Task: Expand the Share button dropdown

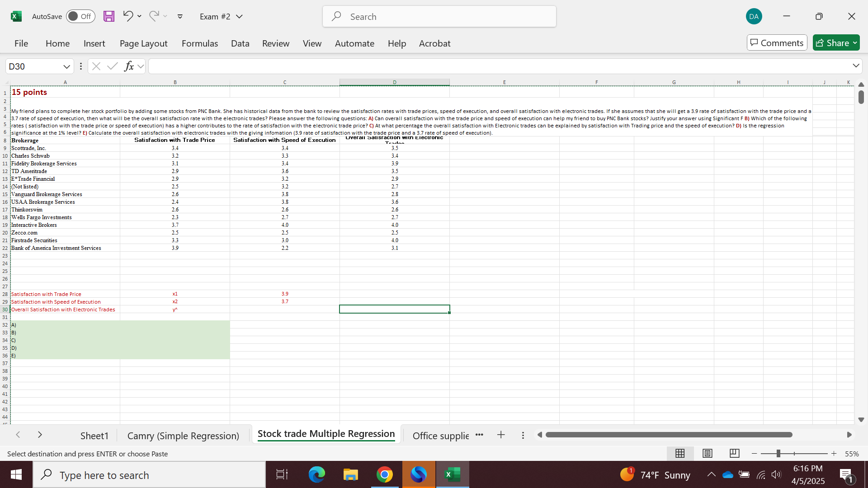Action: [854, 42]
